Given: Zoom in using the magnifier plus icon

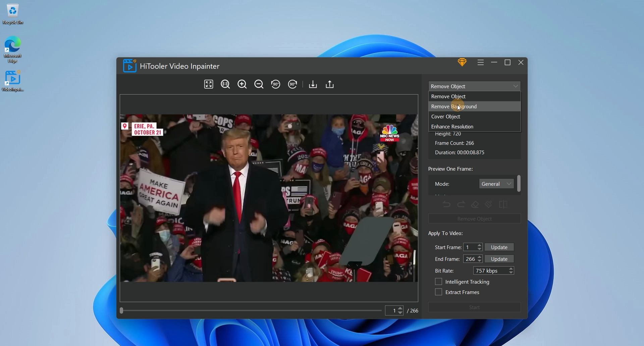Looking at the screenshot, I should (x=242, y=84).
